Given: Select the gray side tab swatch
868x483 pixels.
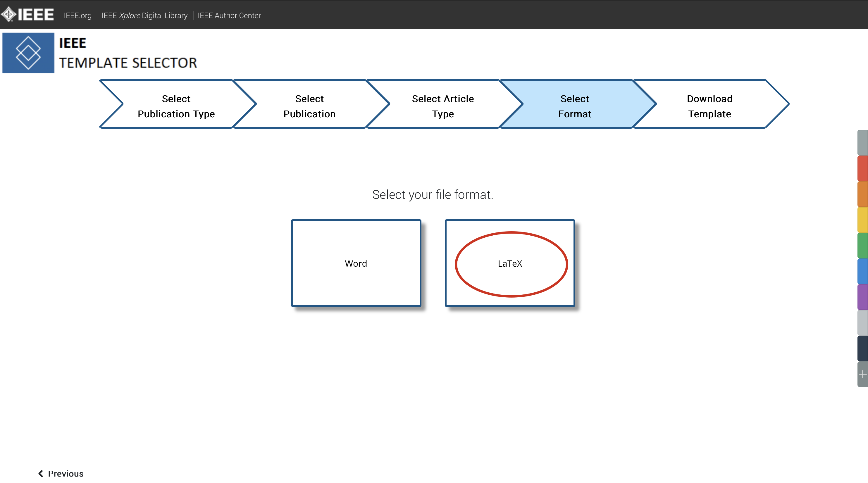Looking at the screenshot, I should (863, 143).
